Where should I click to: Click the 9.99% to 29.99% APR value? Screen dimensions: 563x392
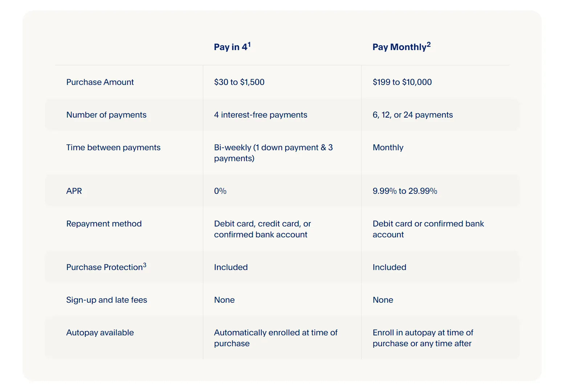[x=405, y=191]
